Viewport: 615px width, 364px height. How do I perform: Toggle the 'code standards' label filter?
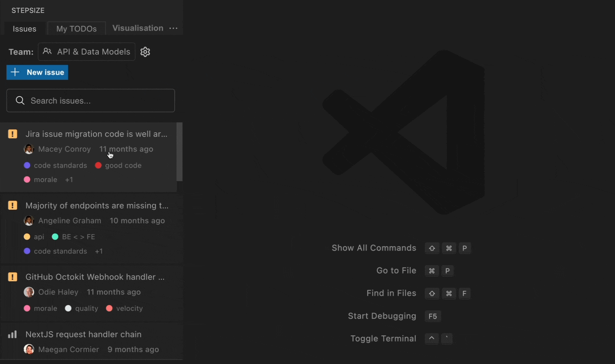click(55, 165)
